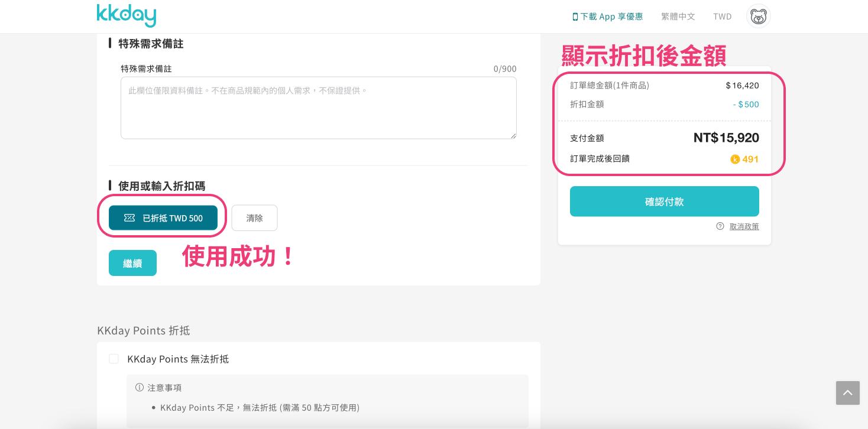
Task: Click the info icon beside 注意事項
Action: [138, 387]
